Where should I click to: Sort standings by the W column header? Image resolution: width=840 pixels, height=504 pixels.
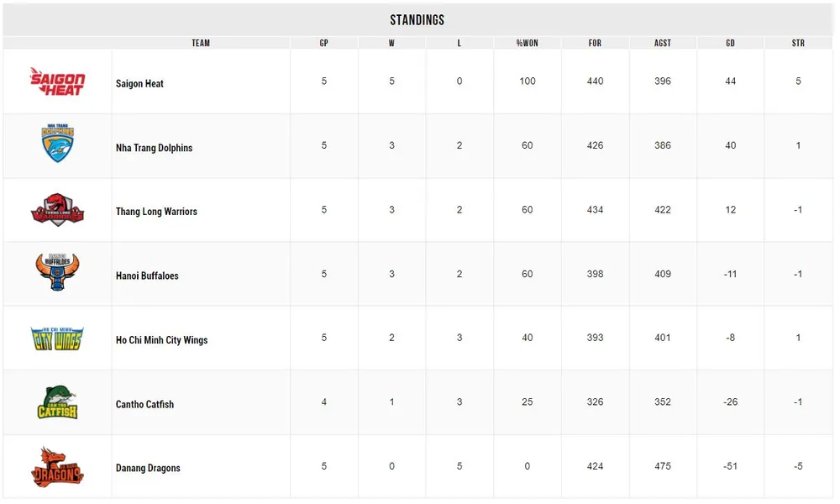tap(391, 43)
